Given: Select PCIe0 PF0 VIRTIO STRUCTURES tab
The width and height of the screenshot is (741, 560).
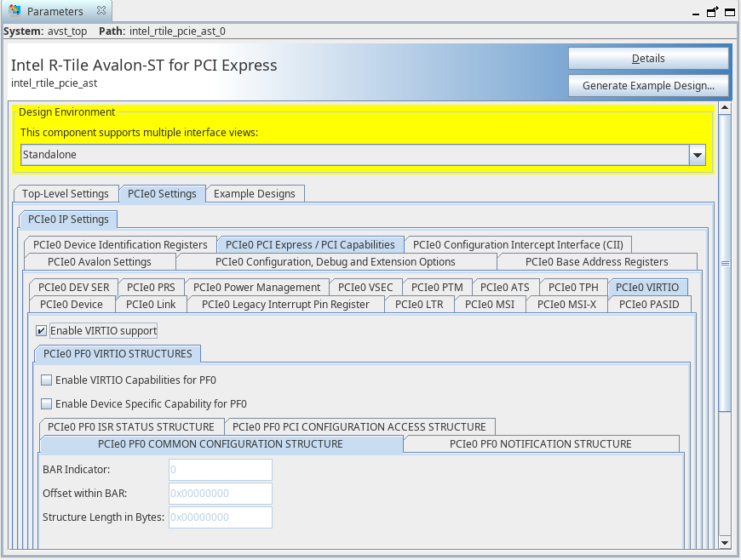Looking at the screenshot, I should (x=118, y=354).
